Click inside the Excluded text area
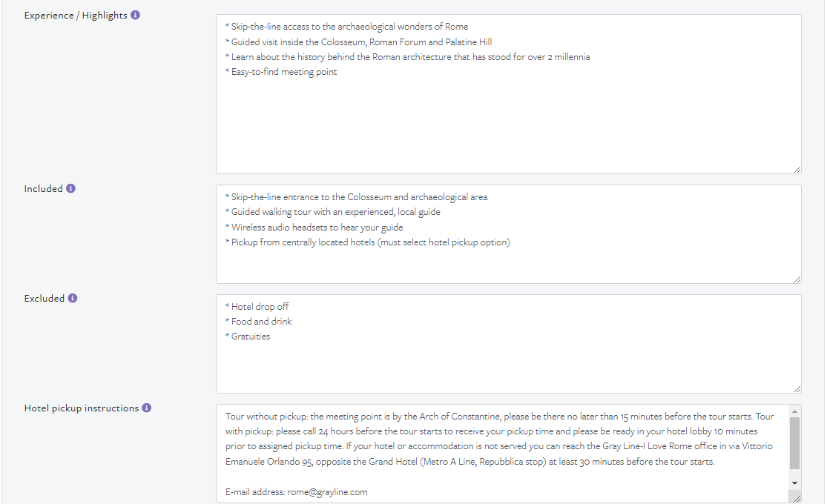This screenshot has height=504, width=827. (508, 344)
